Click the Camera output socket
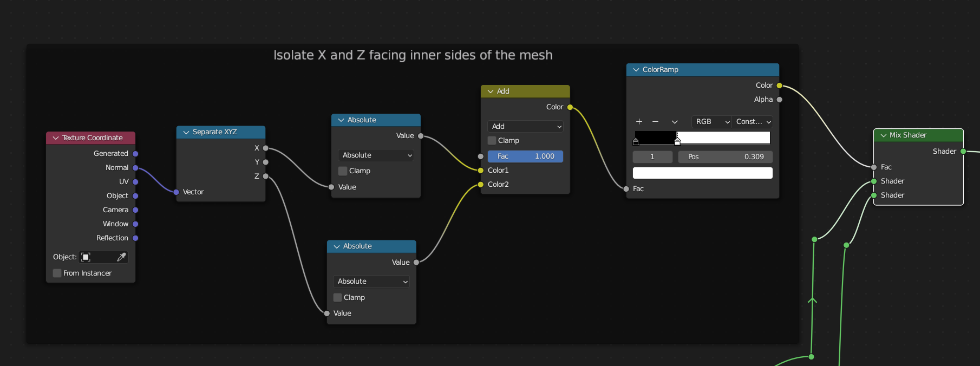 click(x=135, y=210)
